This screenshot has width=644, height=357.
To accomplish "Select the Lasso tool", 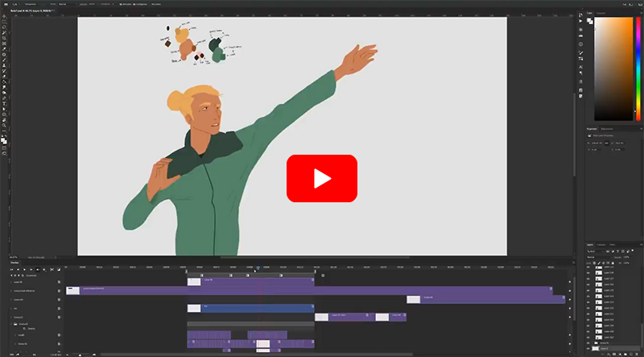I will click(x=4, y=27).
